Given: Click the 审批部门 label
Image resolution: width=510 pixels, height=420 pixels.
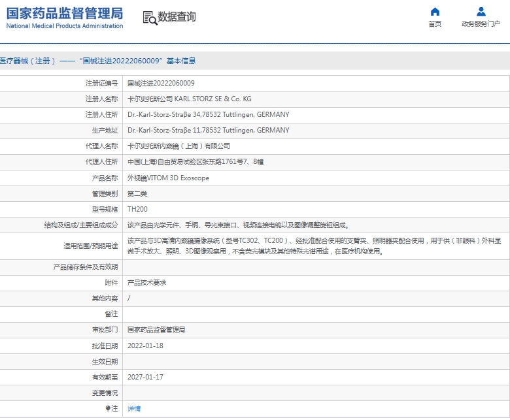Looking at the screenshot, I should coord(105,330).
